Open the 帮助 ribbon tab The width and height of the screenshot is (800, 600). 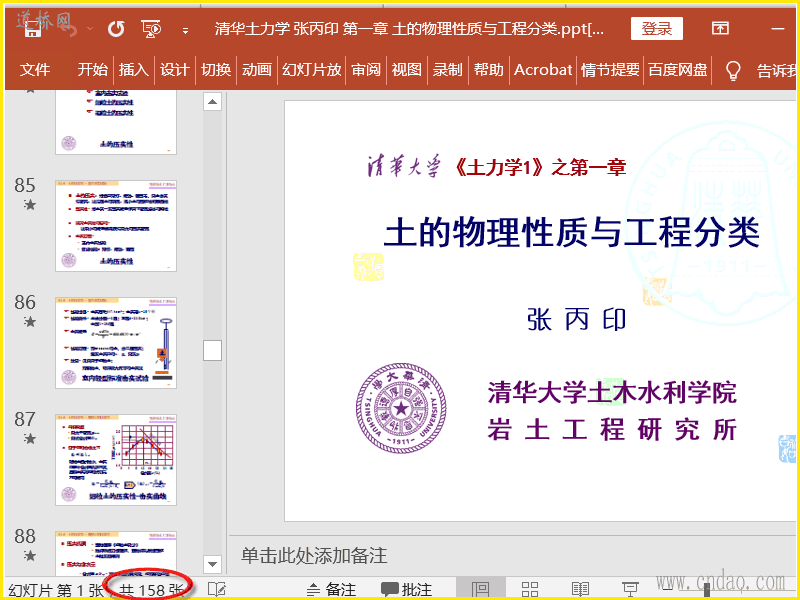[488, 70]
